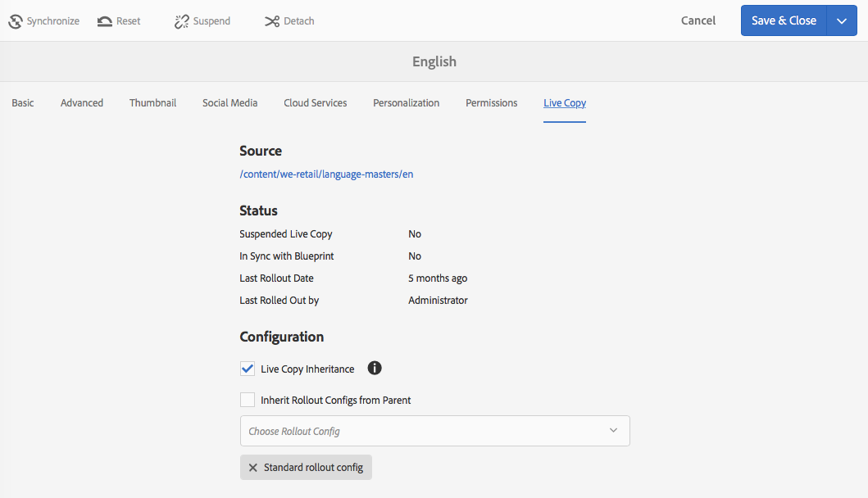The image size is (868, 498).
Task: Click the Suspend broken-link icon
Action: pos(182,21)
